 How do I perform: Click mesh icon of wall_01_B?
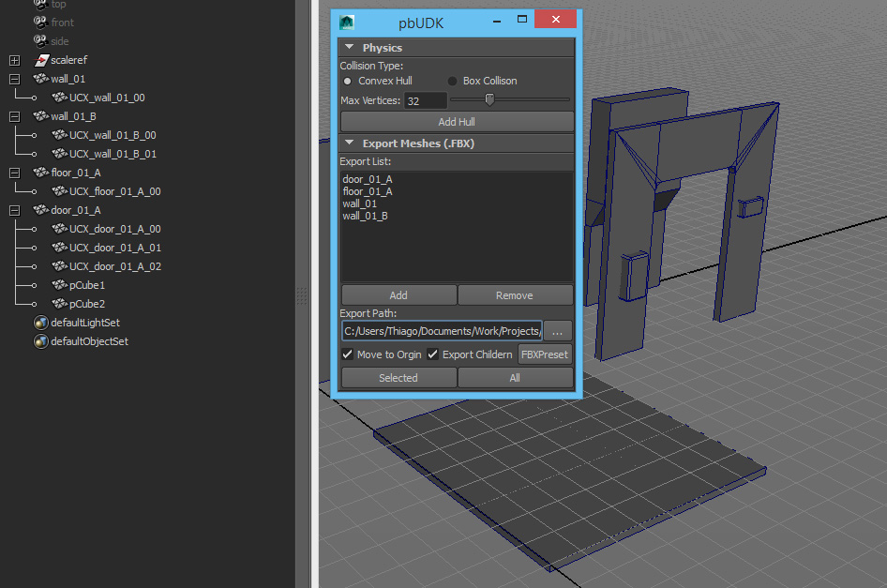[40, 116]
